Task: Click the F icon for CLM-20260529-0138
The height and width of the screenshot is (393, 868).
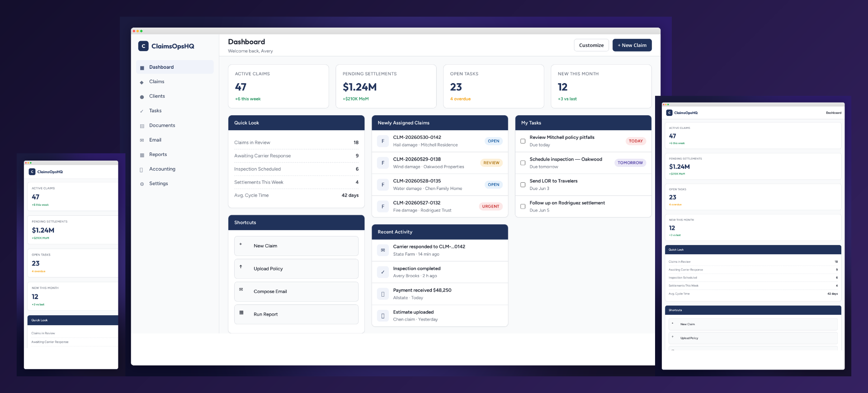Action: coord(383,163)
